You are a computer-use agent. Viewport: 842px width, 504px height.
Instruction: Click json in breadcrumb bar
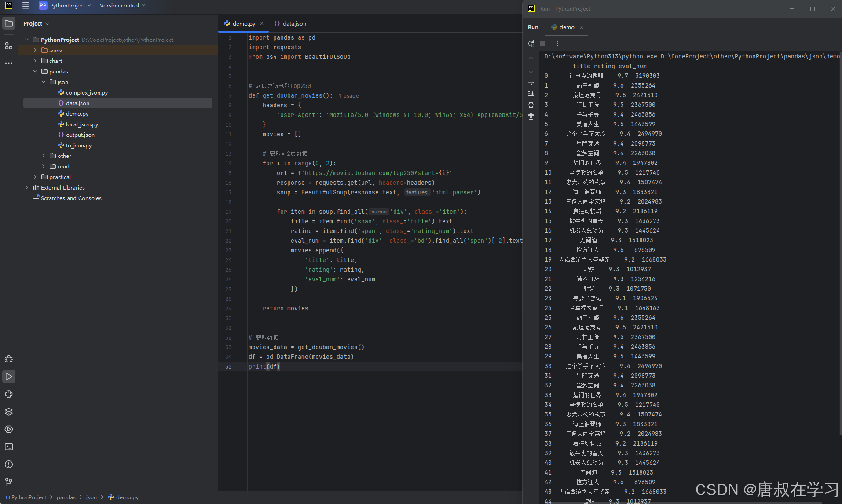91,497
